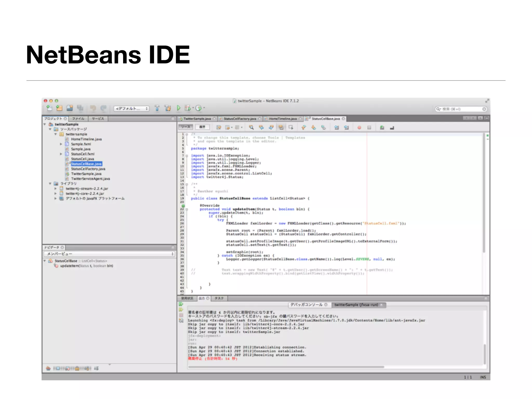The width and height of the screenshot is (532, 399).
Task: Click the red Start Macro Recording icon
Action: [x=359, y=128]
